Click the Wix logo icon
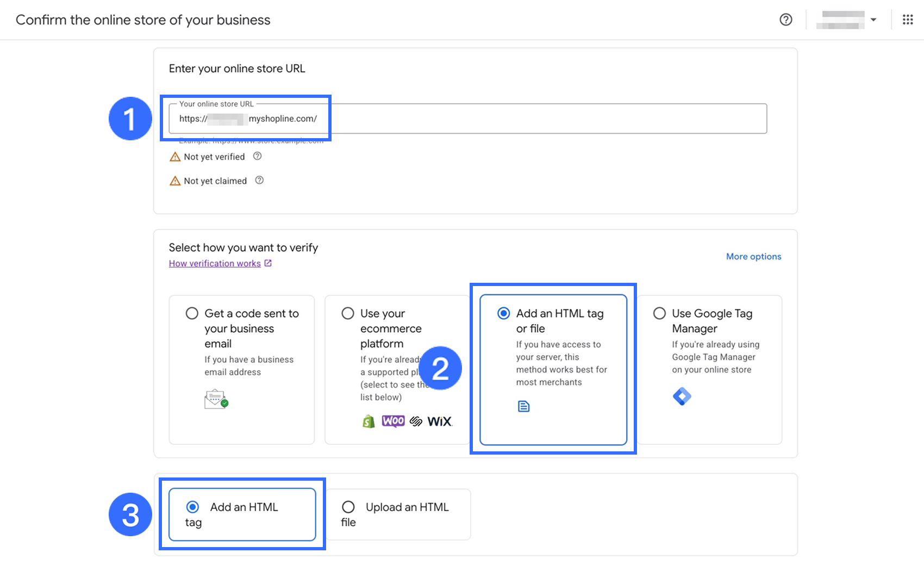 (x=439, y=421)
